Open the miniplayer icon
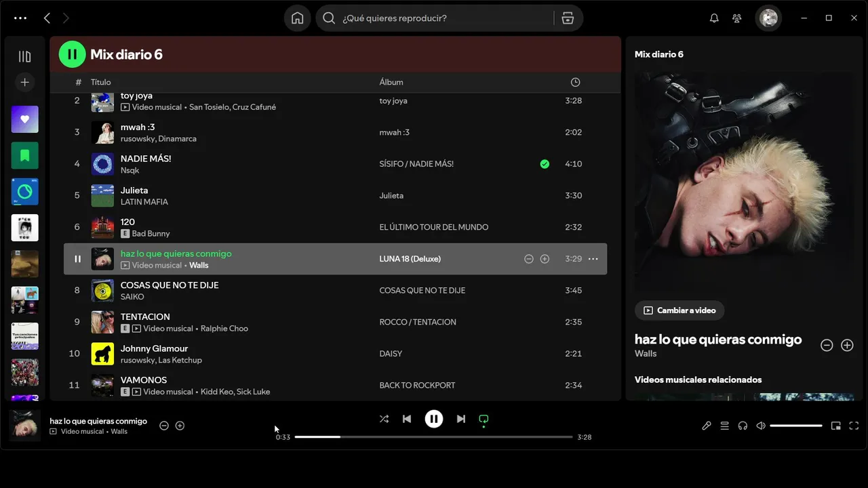Viewport: 868px width, 488px height. pos(836,426)
